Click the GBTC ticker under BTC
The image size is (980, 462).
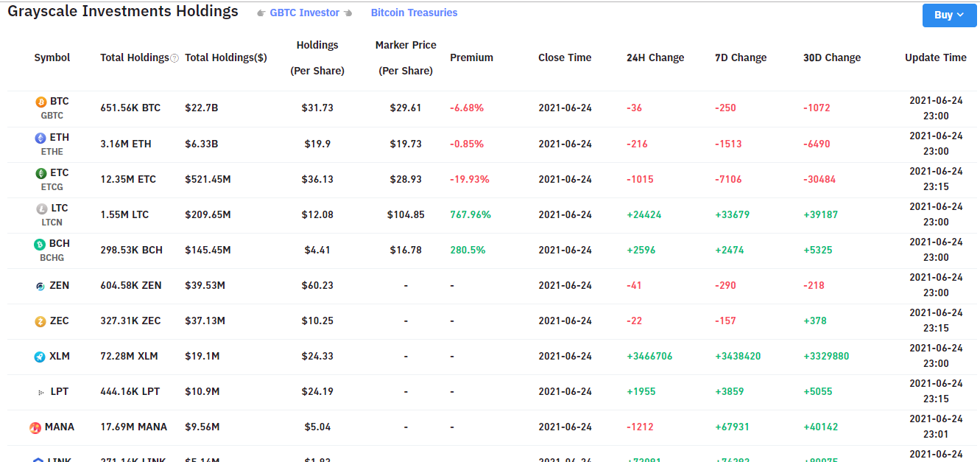point(52,116)
